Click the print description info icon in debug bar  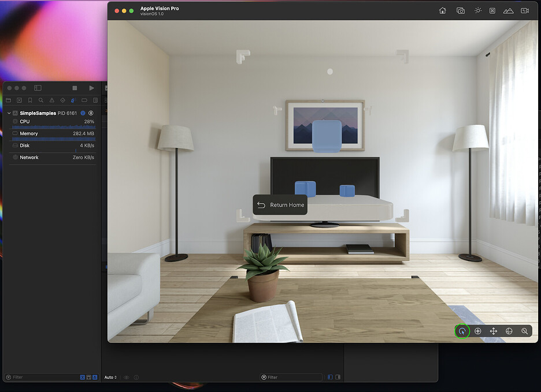pos(136,377)
